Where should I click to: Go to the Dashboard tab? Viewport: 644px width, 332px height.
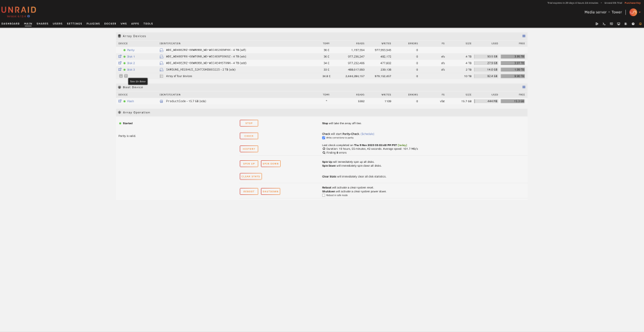(x=10, y=24)
